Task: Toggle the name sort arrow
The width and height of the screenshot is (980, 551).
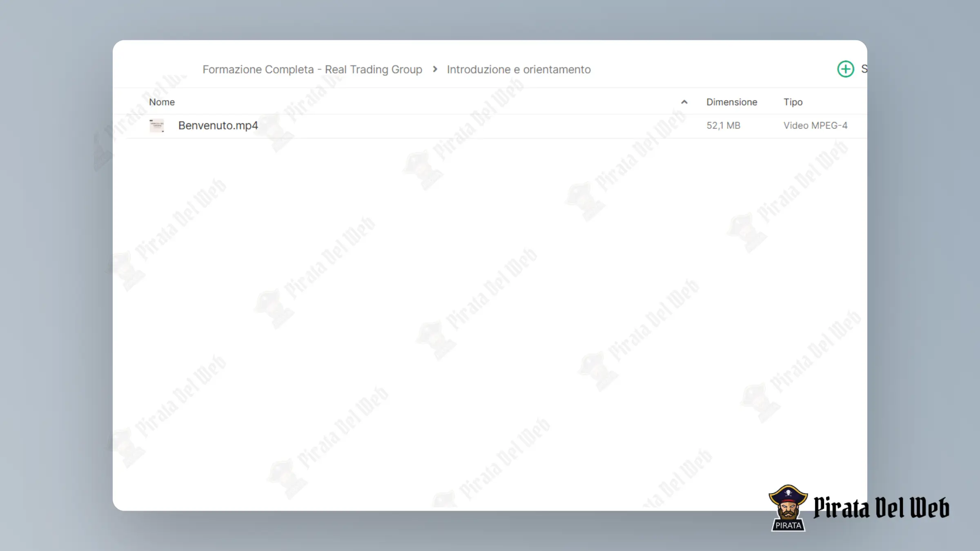Action: (684, 102)
